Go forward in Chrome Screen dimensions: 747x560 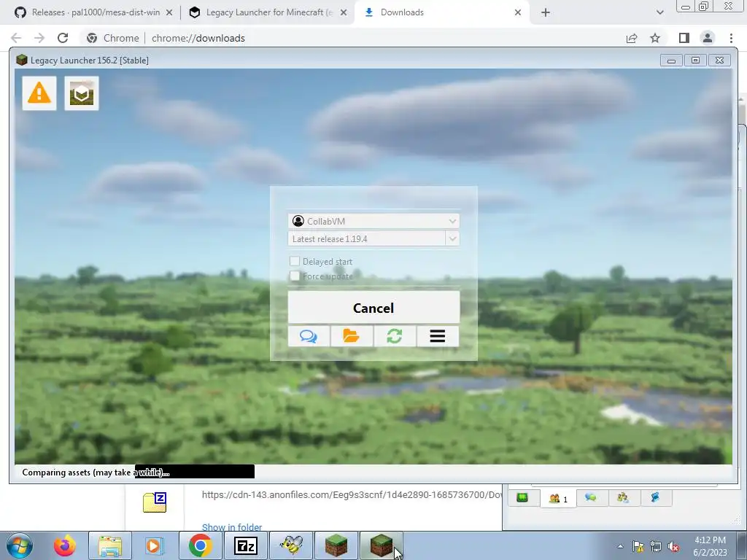pos(39,38)
